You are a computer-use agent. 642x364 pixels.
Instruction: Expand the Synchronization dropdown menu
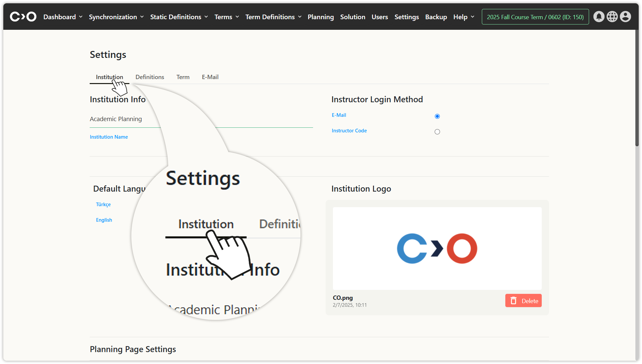pyautogui.click(x=116, y=17)
